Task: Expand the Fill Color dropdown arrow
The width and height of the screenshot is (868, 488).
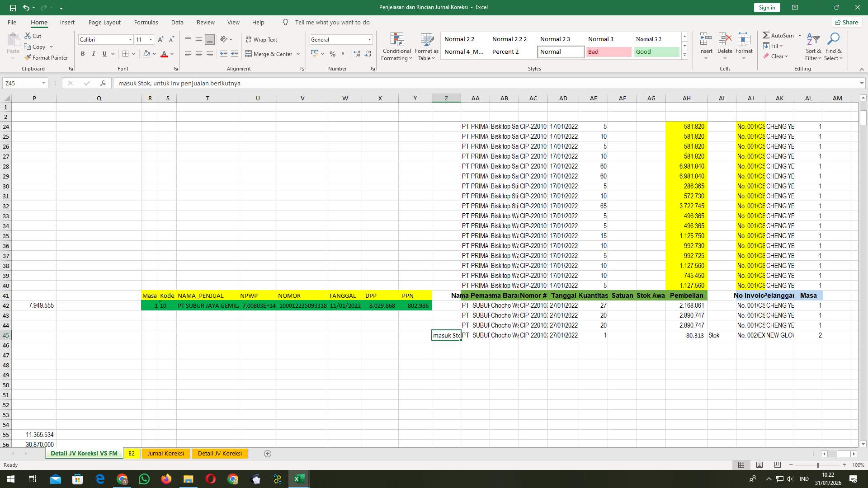Action: [x=154, y=54]
